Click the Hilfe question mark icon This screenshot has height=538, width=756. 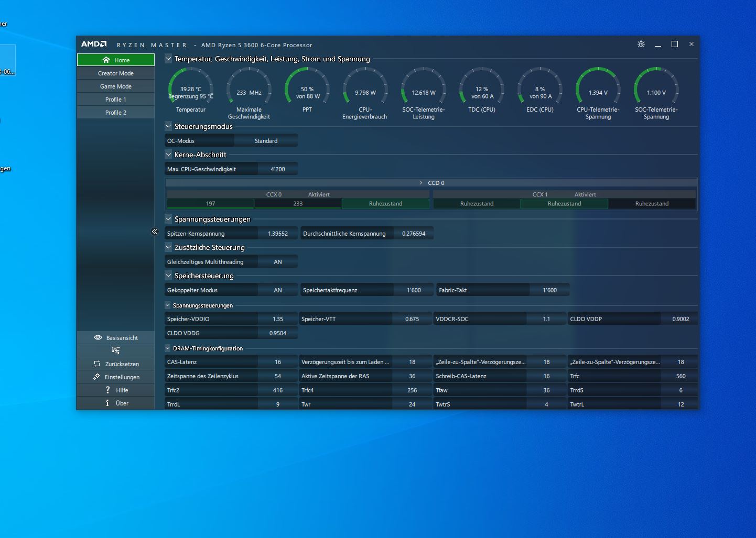coord(107,390)
